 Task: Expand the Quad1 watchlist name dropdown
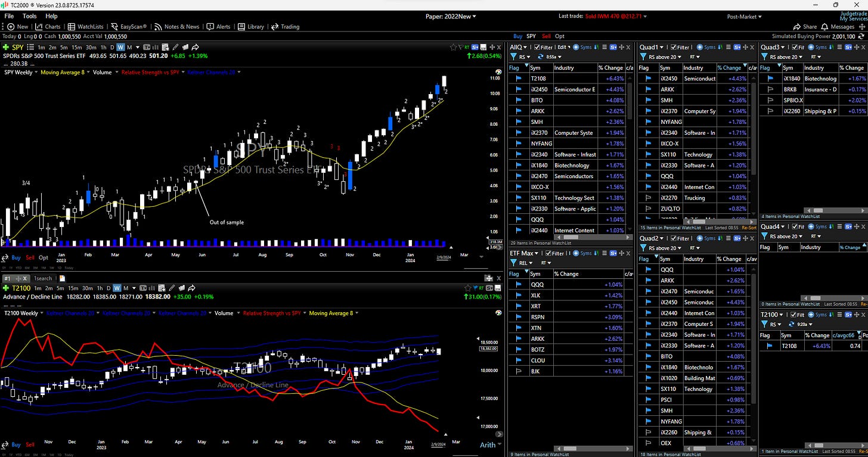click(652, 47)
